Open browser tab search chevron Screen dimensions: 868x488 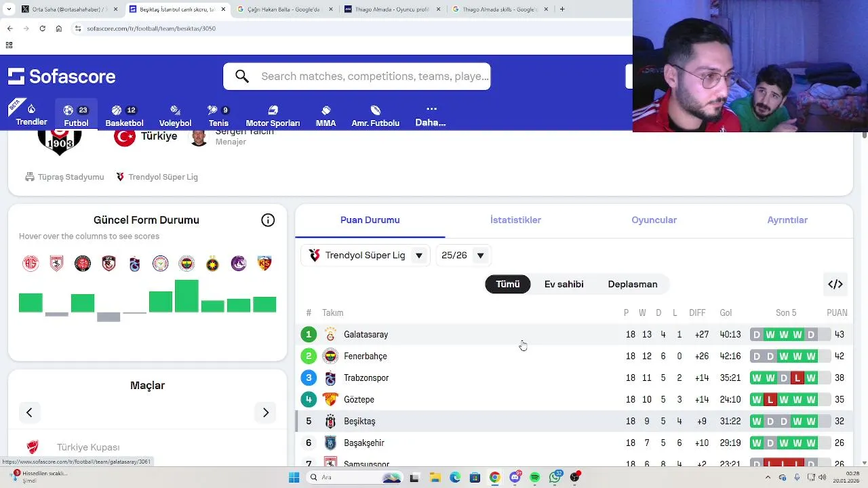9,9
